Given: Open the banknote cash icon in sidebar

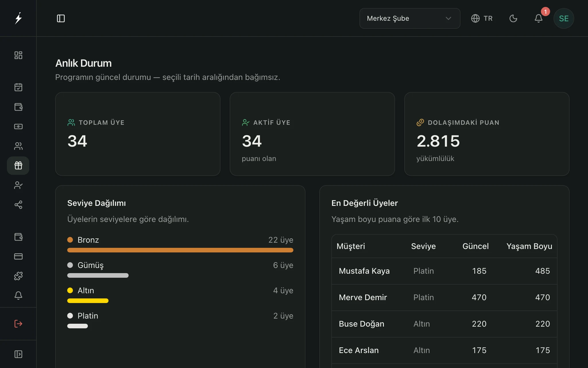Looking at the screenshot, I should (x=18, y=126).
